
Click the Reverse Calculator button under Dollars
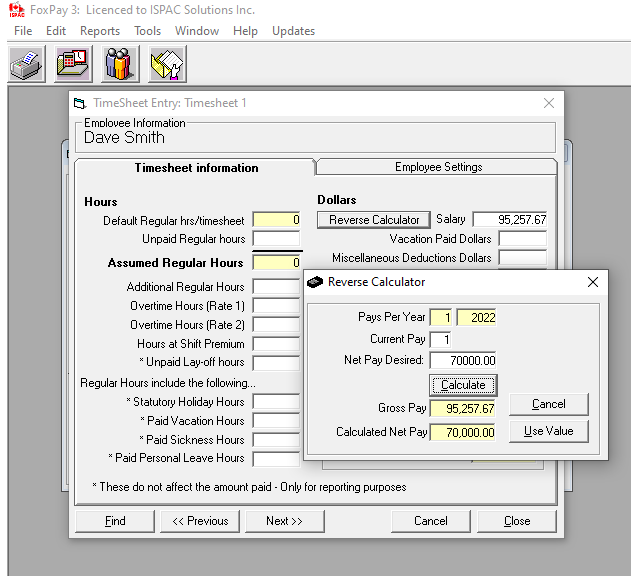point(374,220)
